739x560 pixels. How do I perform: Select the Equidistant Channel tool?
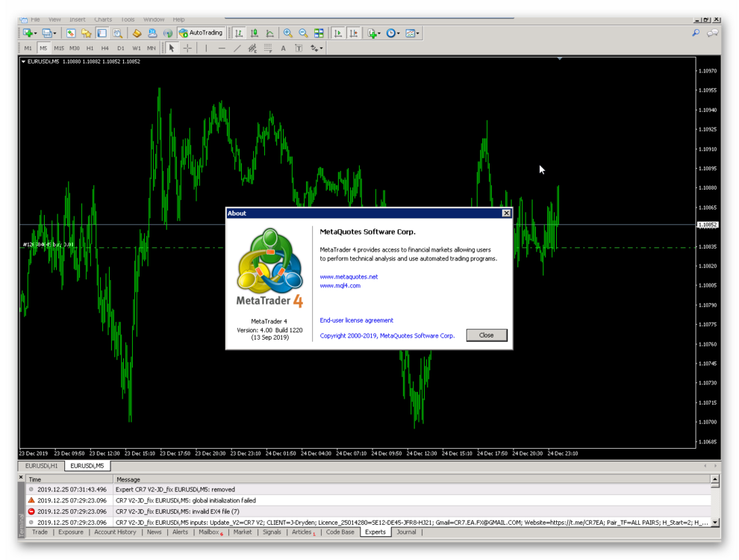pos(252,48)
